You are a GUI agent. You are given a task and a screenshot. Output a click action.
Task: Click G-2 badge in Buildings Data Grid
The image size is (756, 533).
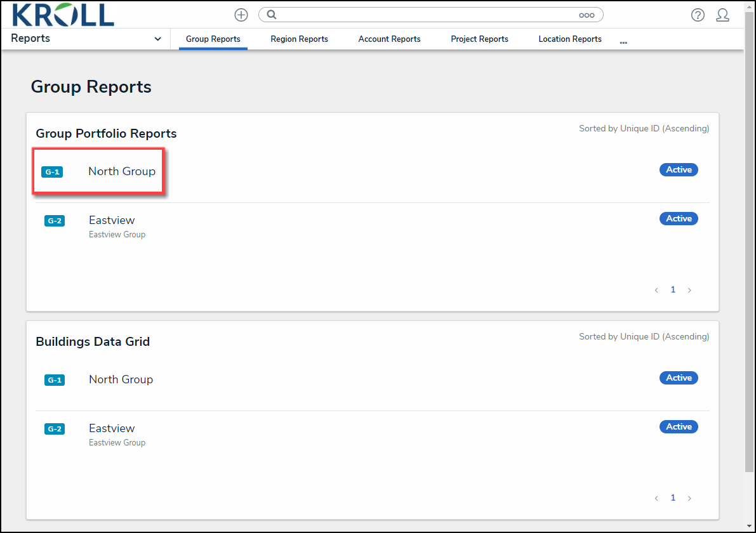pos(55,429)
